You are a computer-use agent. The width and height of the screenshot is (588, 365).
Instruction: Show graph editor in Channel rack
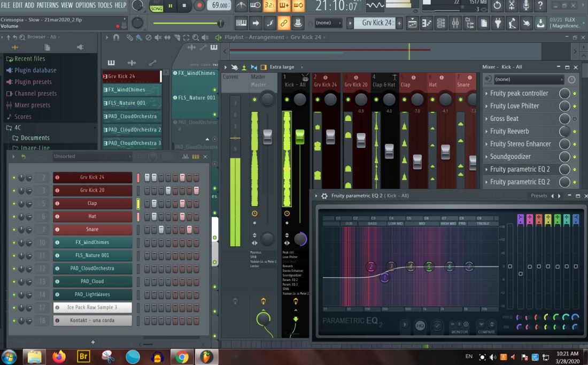tap(187, 157)
